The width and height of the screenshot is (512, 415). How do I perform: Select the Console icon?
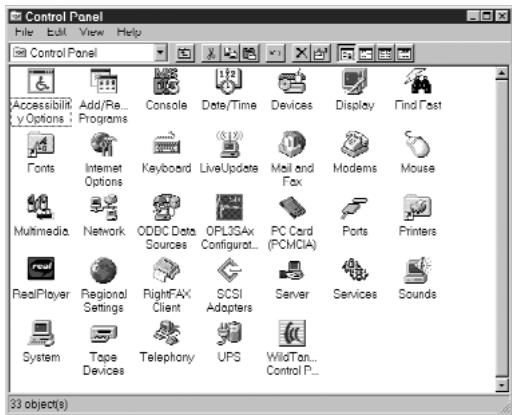[x=166, y=81]
